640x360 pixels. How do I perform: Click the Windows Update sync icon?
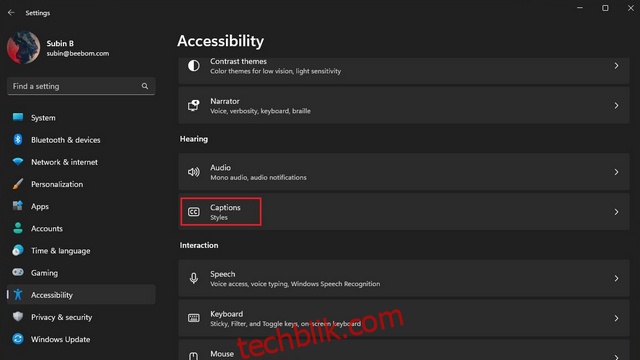(x=18, y=339)
